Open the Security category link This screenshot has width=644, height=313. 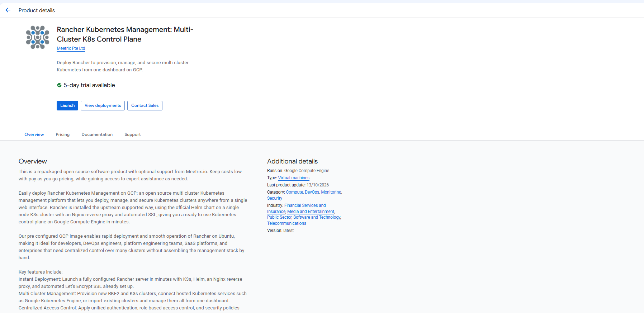point(275,198)
